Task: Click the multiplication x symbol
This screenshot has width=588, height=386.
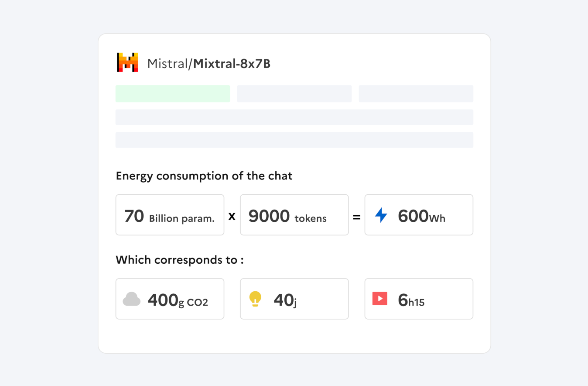Action: [x=232, y=216]
